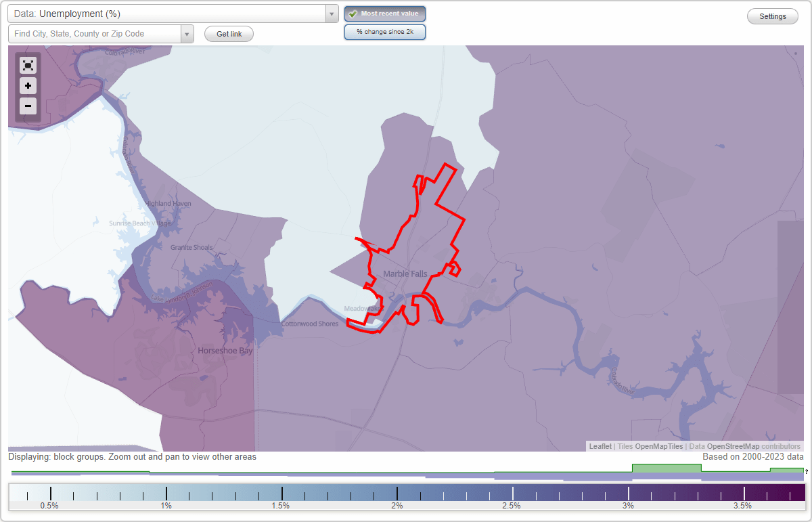Click the question mark beside the histogram
This screenshot has width=812, height=522.
(807, 473)
